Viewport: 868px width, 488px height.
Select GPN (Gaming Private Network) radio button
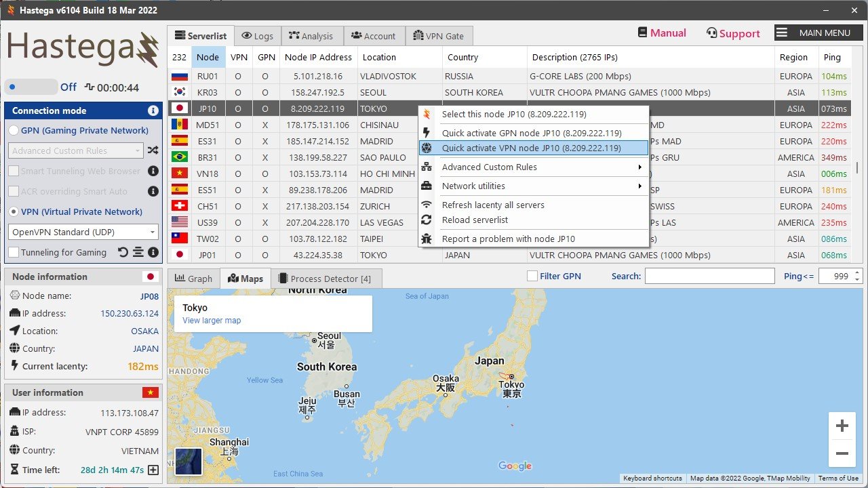pos(14,131)
